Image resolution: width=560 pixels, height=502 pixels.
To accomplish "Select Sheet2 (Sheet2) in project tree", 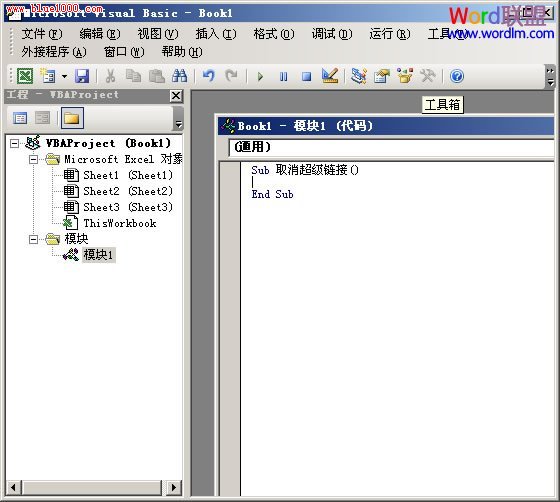I will (128, 191).
